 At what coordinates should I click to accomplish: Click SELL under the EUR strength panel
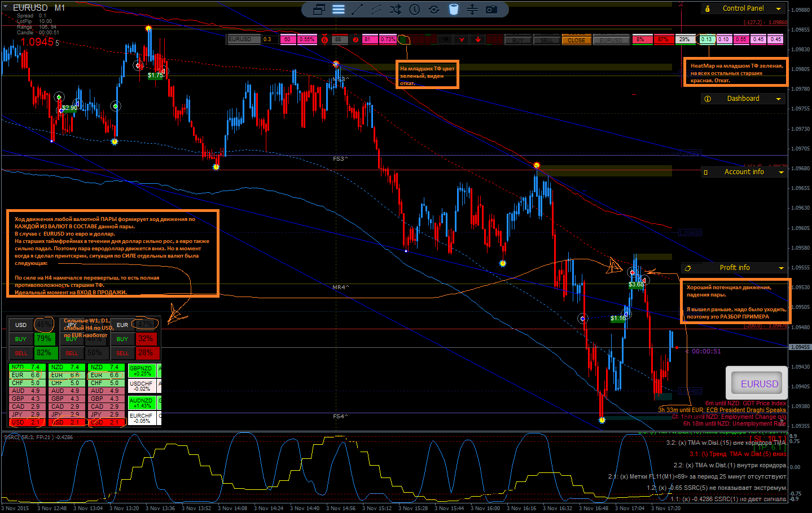coord(122,353)
